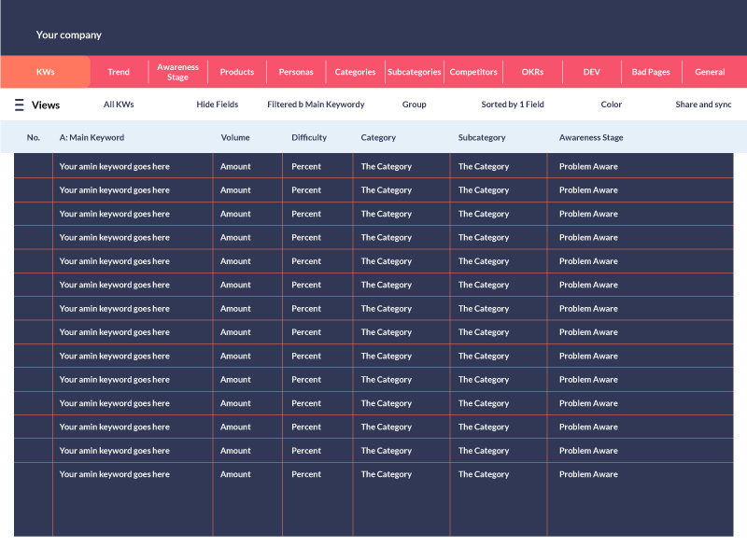Select the Awareness Stage tab
This screenshot has width=747, height=560.
[177, 72]
